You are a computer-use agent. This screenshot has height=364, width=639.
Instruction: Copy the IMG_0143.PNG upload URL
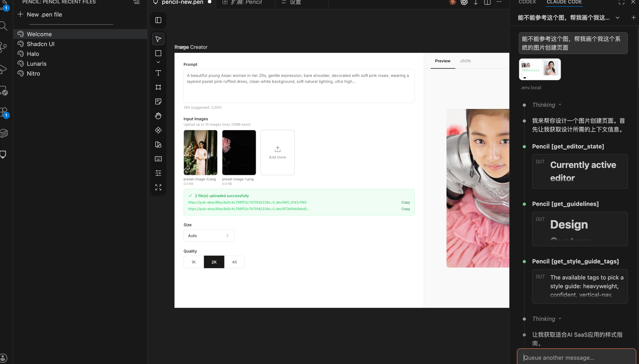405,202
